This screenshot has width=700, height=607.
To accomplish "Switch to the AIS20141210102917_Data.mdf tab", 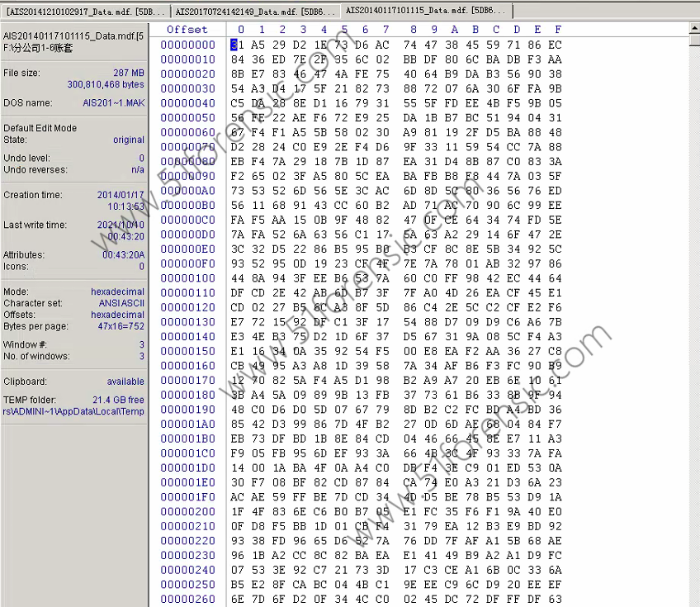I will (86, 12).
